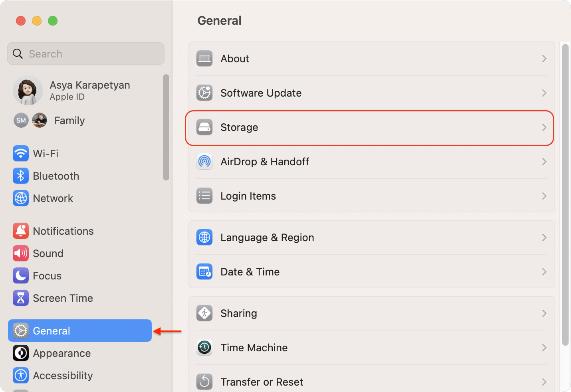This screenshot has height=392, width=571.
Task: Open Transfer or Reset settings
Action: tap(262, 382)
